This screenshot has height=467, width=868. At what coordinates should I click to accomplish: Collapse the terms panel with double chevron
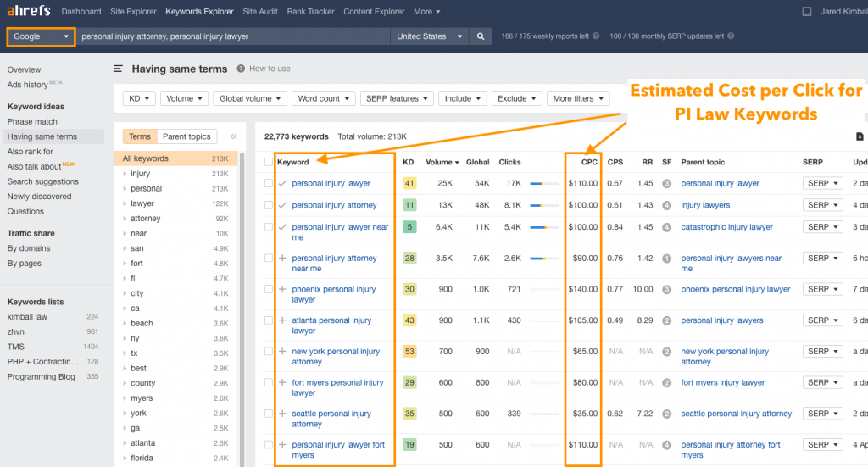point(234,136)
